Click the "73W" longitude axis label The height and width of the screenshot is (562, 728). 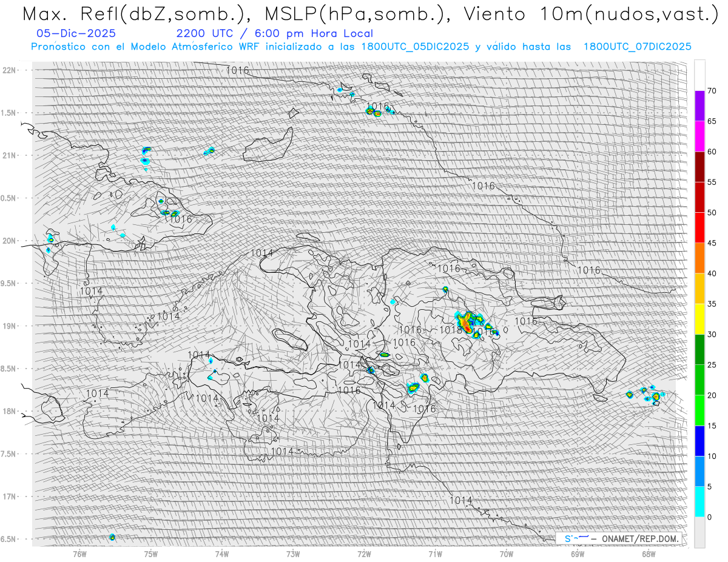point(293,553)
